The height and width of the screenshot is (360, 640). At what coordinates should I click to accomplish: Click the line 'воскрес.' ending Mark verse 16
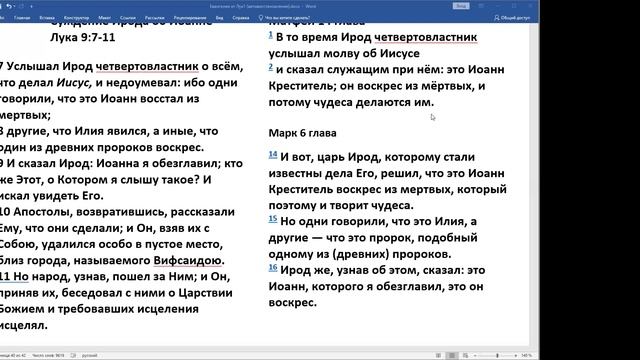(x=293, y=303)
